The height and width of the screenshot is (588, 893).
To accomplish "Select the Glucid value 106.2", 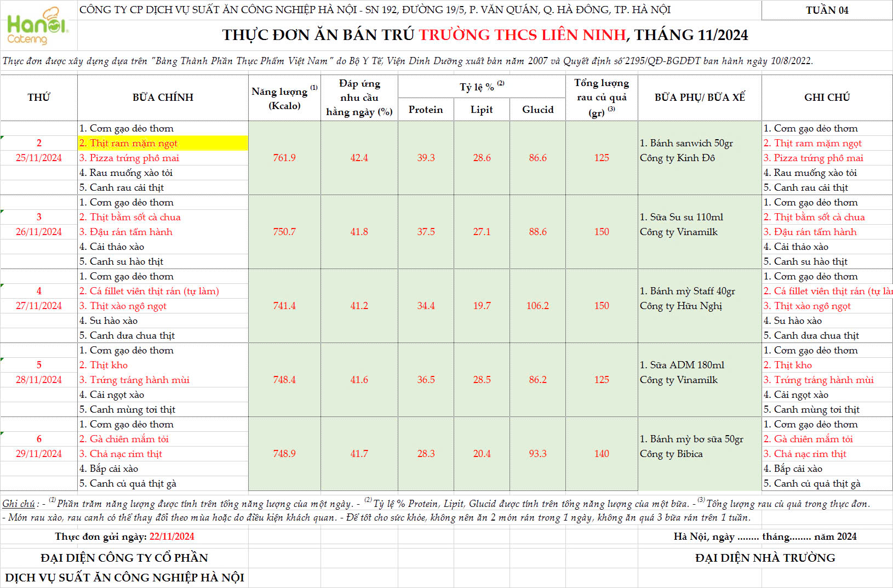I will tap(537, 306).
